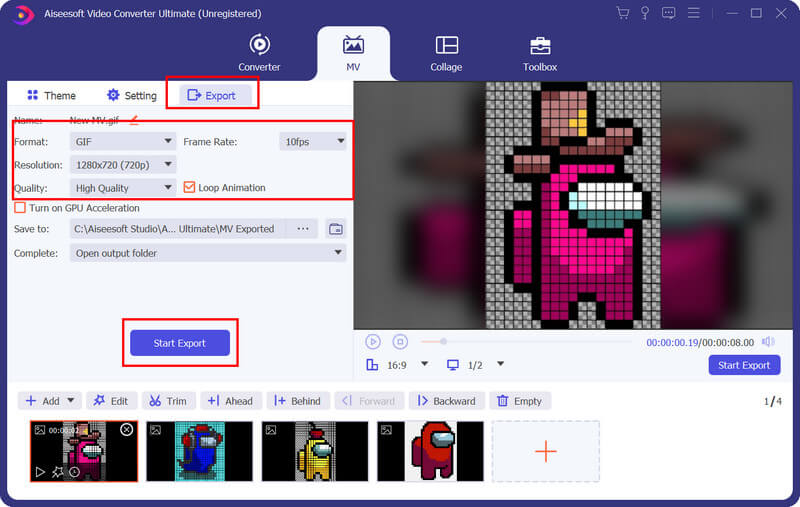Open the output folder icon
This screenshot has height=507, width=800.
336,229
